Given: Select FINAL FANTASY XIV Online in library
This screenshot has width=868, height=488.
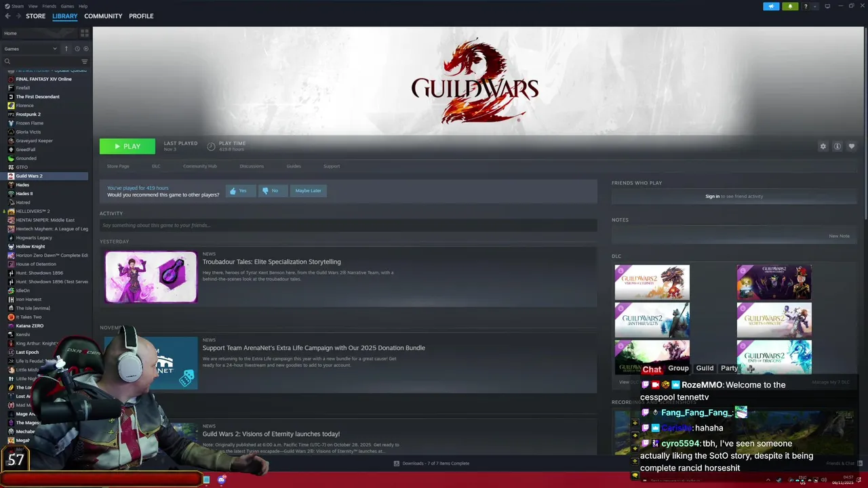Looking at the screenshot, I should (43, 79).
